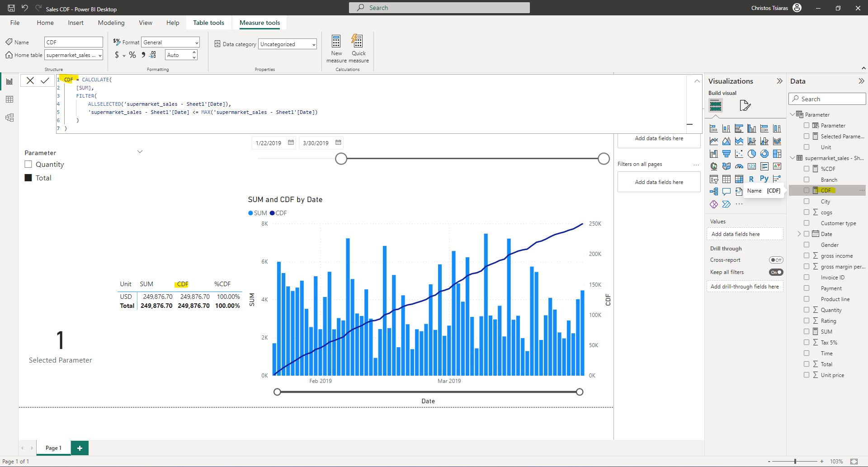This screenshot has height=467, width=868.
Task: Commit the DAX formula with the checkmark
Action: tap(45, 80)
